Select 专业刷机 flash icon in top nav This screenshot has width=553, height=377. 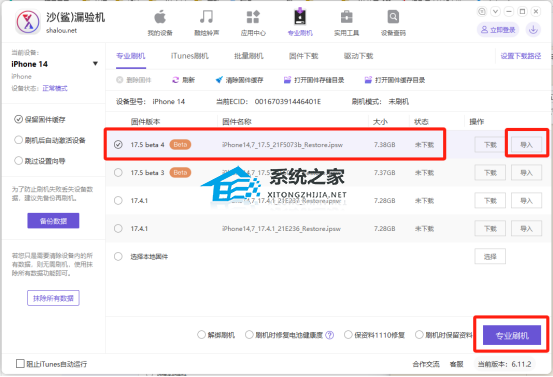[x=300, y=17]
